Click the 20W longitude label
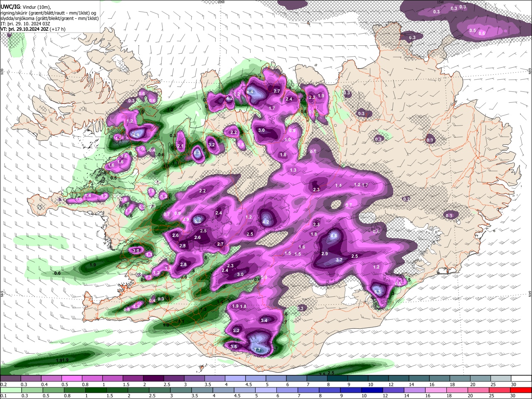Image resolution: width=532 pixels, height=399 pixels. pyautogui.click(x=221, y=2)
